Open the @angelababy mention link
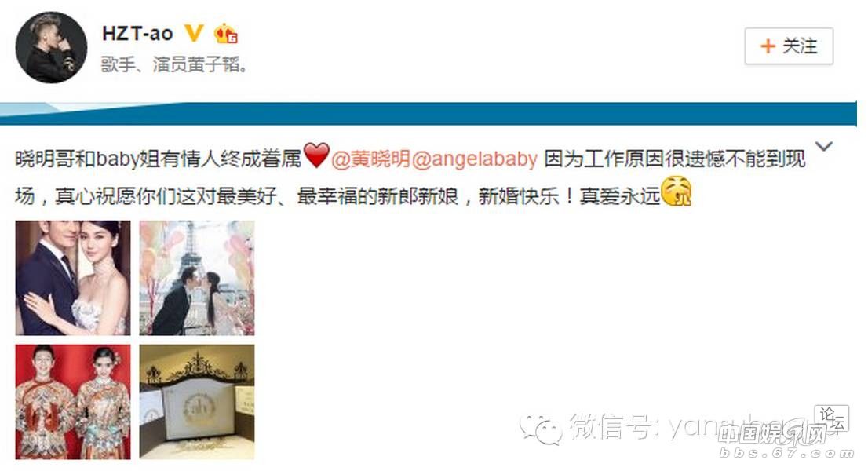Image resolution: width=868 pixels, height=471 pixels. pos(475,159)
